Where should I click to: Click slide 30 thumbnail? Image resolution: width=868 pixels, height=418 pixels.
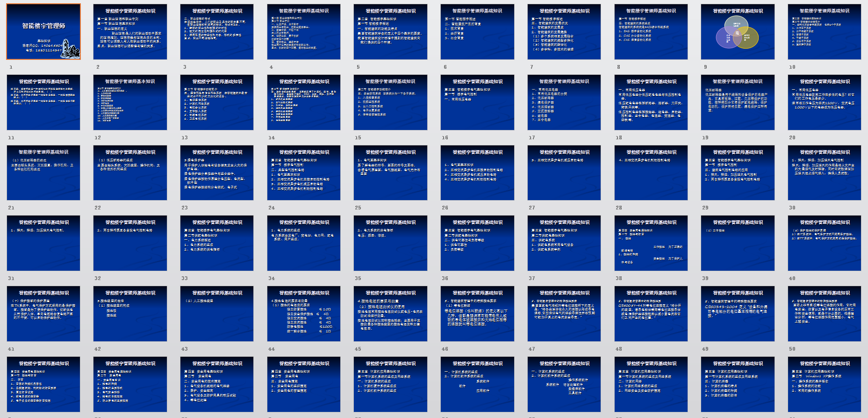[x=824, y=173]
